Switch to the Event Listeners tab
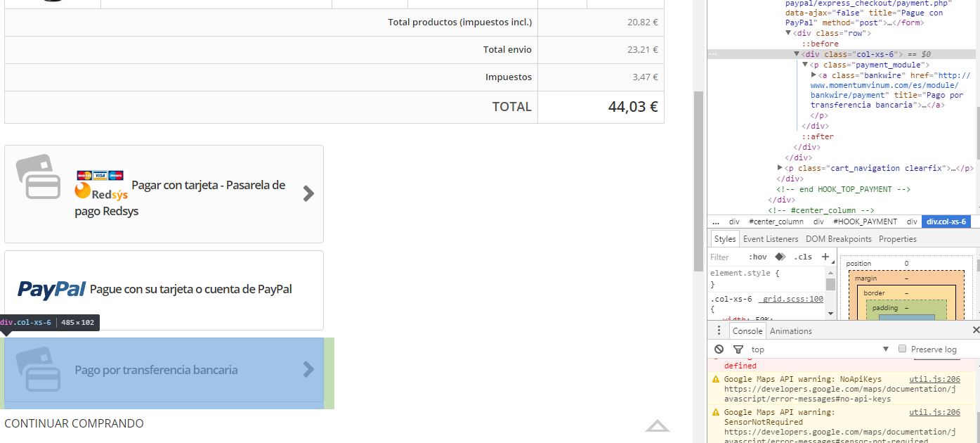980x443 pixels. coord(771,239)
